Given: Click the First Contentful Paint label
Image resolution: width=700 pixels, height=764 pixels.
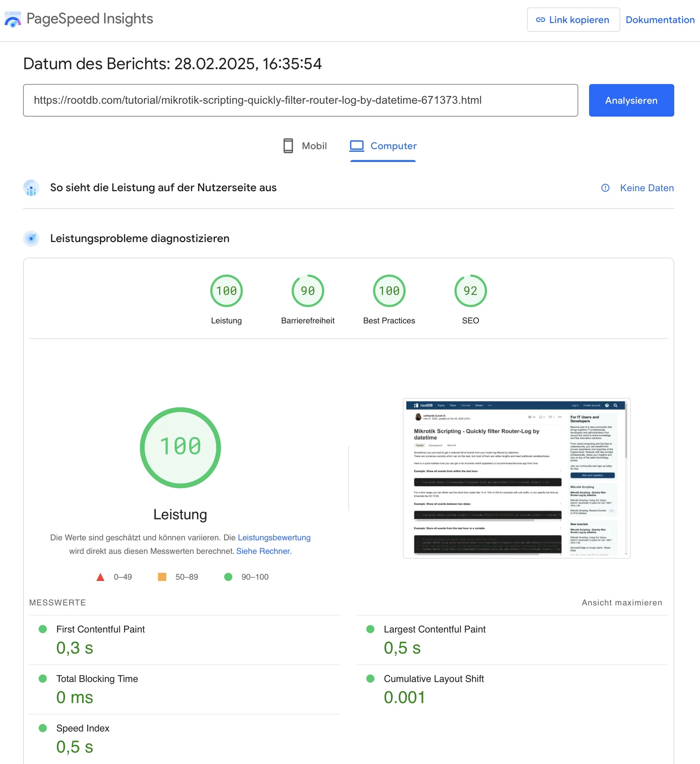Looking at the screenshot, I should tap(100, 629).
